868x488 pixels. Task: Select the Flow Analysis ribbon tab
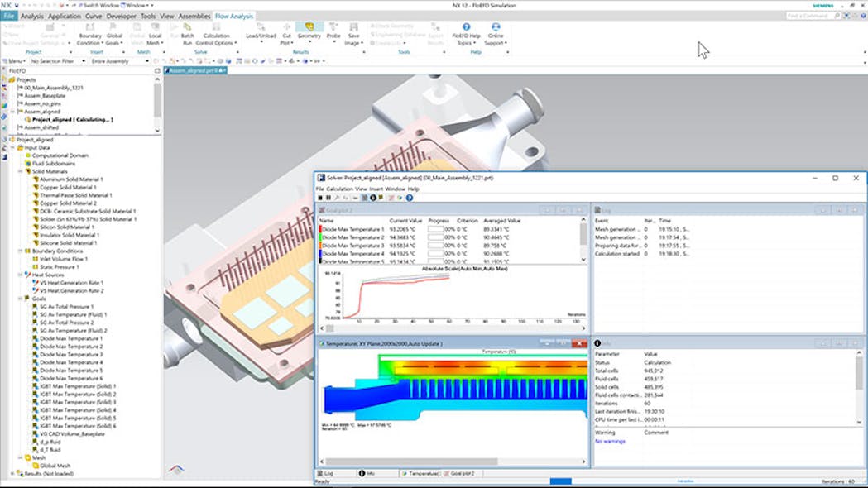pyautogui.click(x=233, y=16)
